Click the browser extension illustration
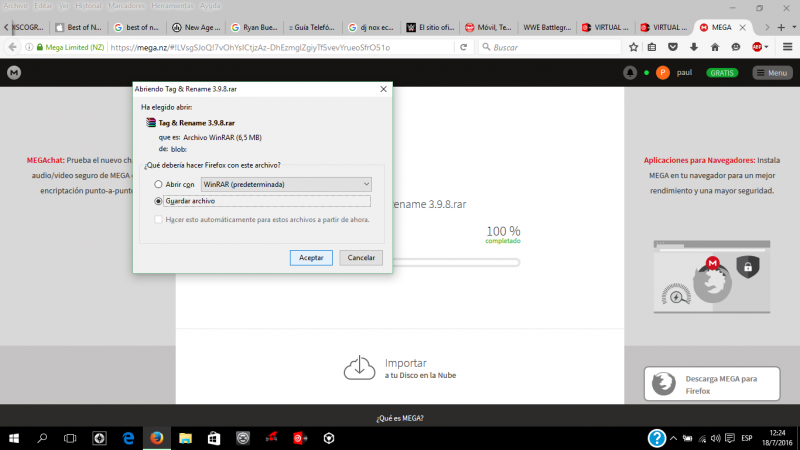800x450 pixels. click(712, 277)
